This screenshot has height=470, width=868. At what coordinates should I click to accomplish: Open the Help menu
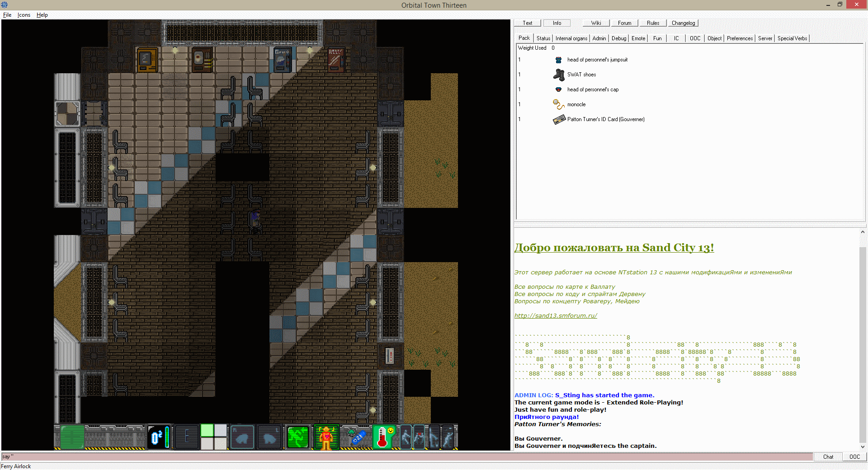coord(42,15)
